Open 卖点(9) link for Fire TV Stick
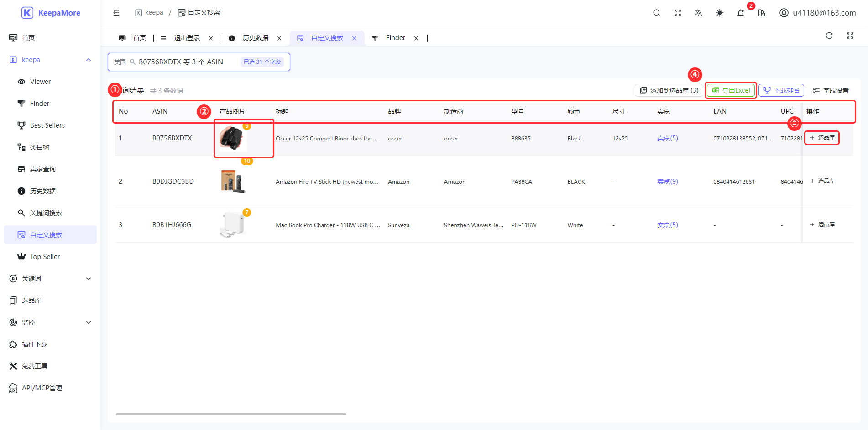Screen dimensions: 868x430 [668, 181]
